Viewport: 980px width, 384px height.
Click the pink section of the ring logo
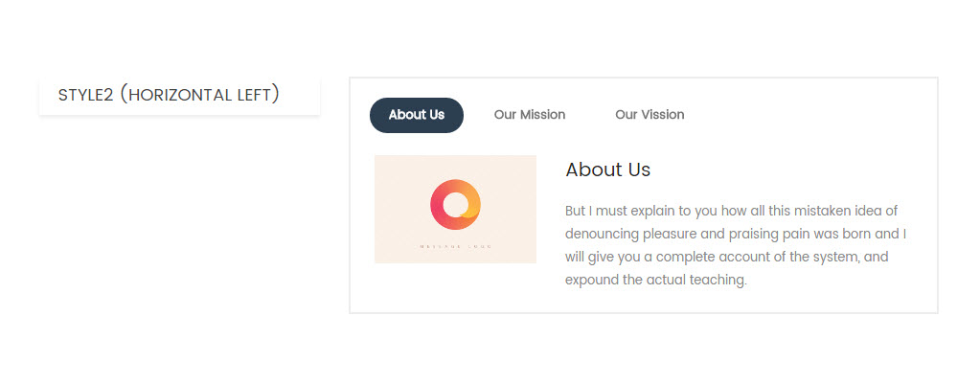437,206
